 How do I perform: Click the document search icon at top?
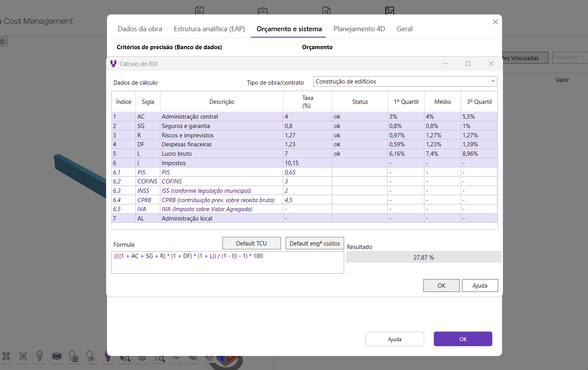(326, 10)
